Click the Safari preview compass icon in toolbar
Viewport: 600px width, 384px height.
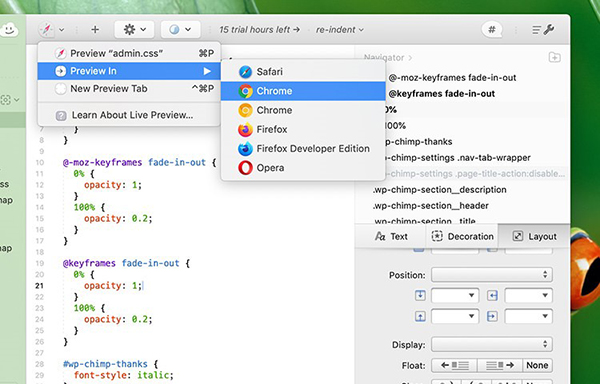click(47, 29)
